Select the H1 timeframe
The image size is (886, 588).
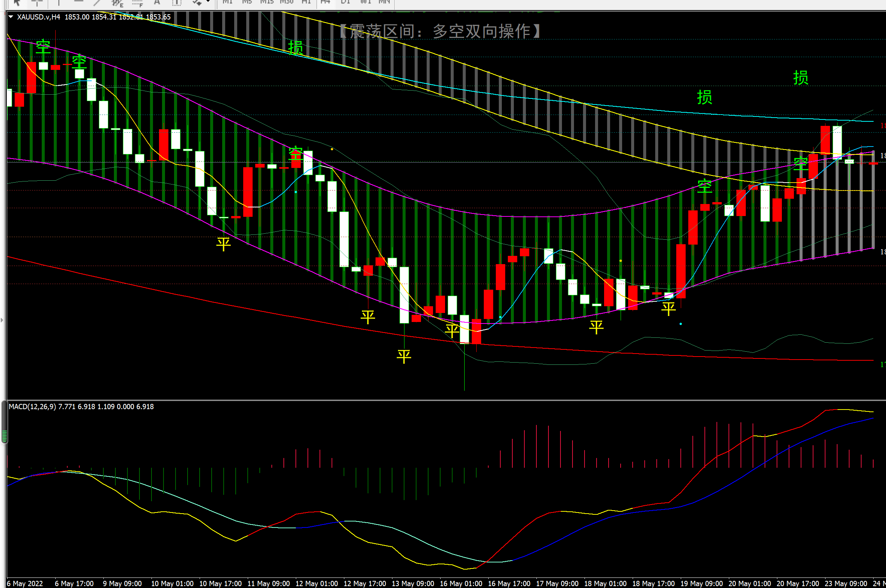click(x=306, y=2)
